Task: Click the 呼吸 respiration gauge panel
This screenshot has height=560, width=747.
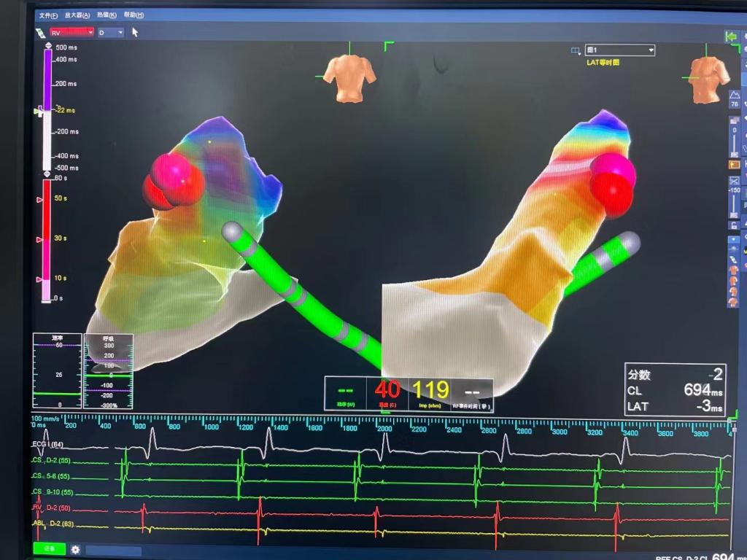Action: click(x=108, y=371)
